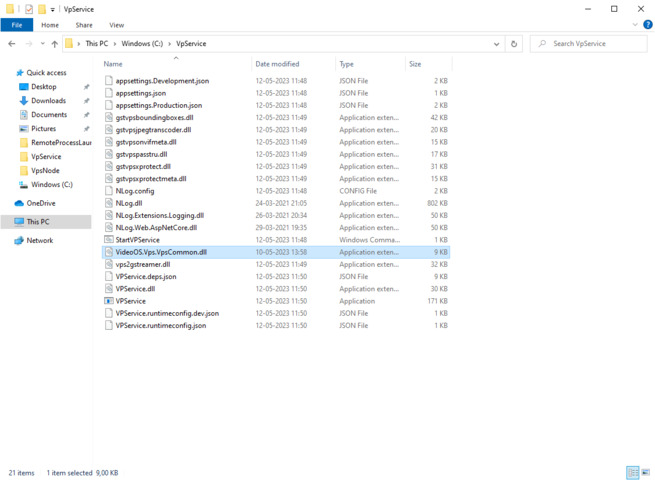
Task: Select the Downloads folder in Quick access
Action: (x=48, y=101)
